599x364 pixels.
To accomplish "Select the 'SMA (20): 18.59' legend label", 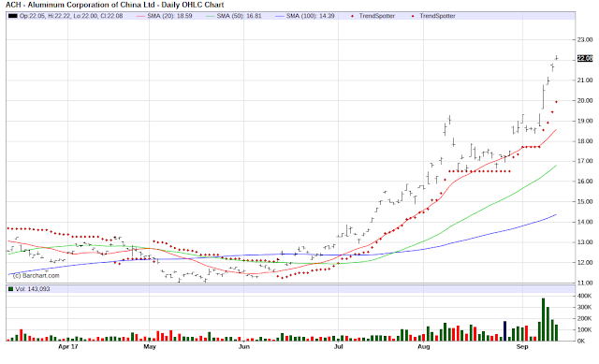I will point(169,16).
